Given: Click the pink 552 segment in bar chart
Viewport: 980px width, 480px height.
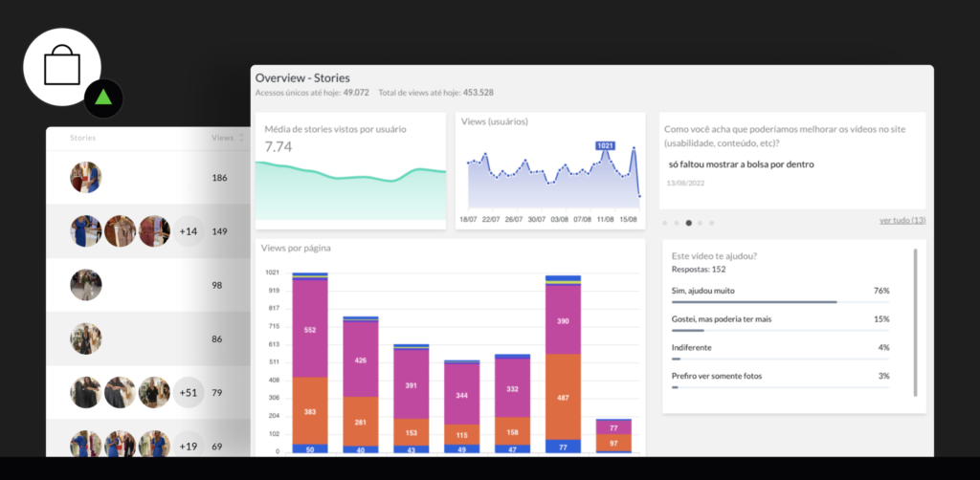Looking at the screenshot, I should (310, 329).
